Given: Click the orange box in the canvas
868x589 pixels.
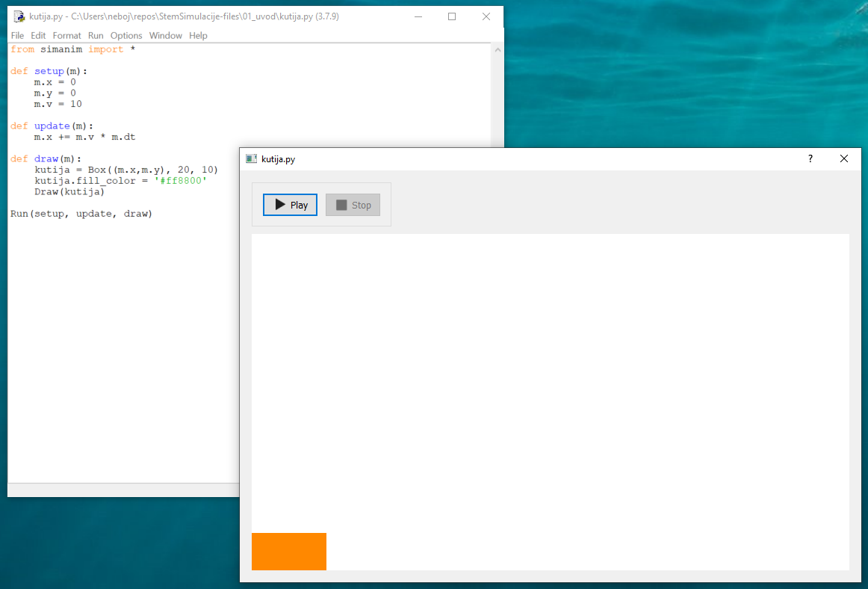Looking at the screenshot, I should (x=289, y=552).
